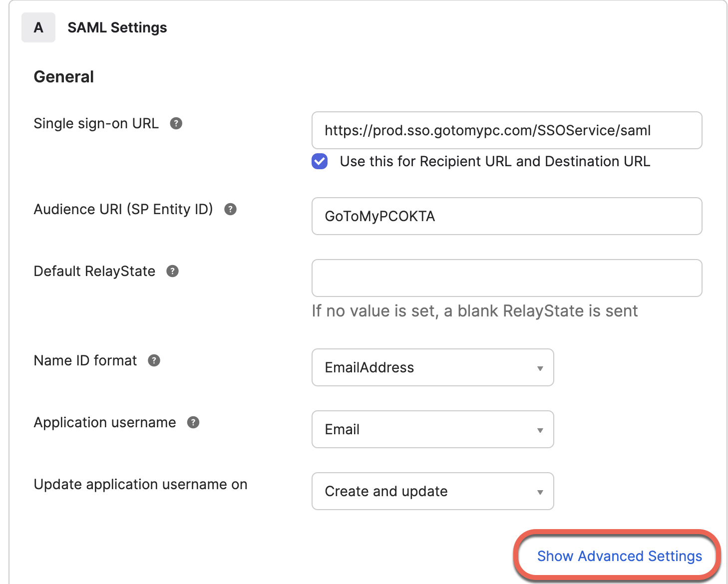Open the Audience URI help tooltip
This screenshot has height=584, width=728.
pos(230,210)
